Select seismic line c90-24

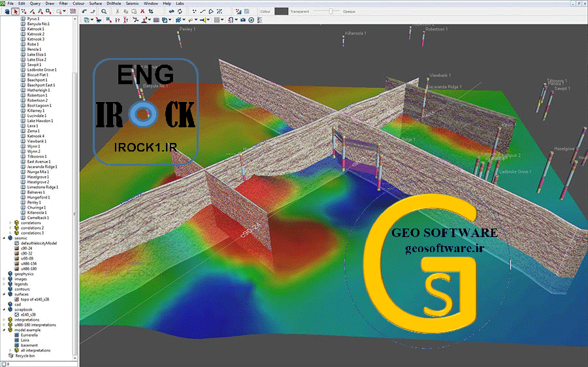click(26, 248)
